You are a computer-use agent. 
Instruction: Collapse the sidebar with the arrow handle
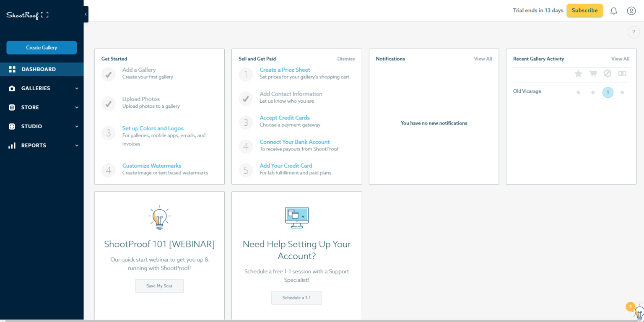point(86,14)
